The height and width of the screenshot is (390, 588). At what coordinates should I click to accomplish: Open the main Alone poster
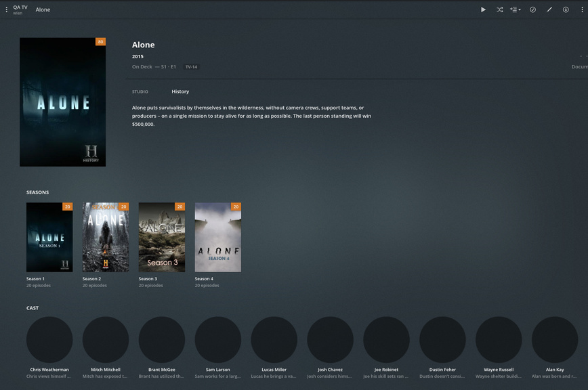[62, 102]
